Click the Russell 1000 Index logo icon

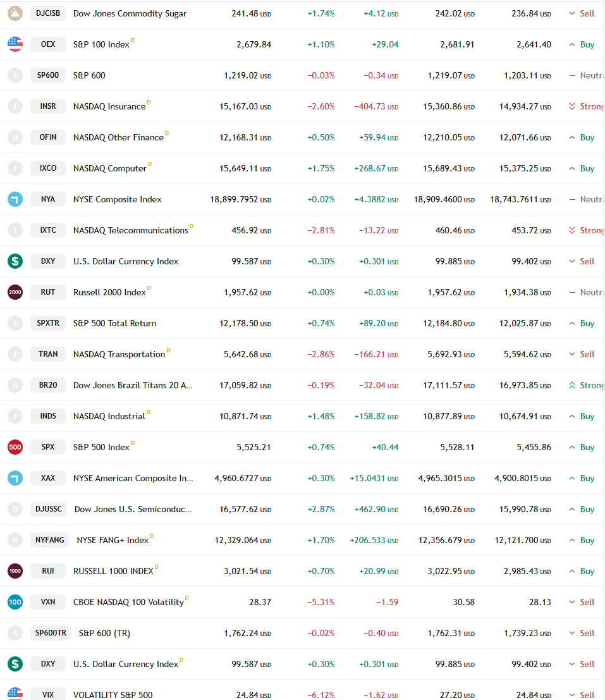[15, 571]
